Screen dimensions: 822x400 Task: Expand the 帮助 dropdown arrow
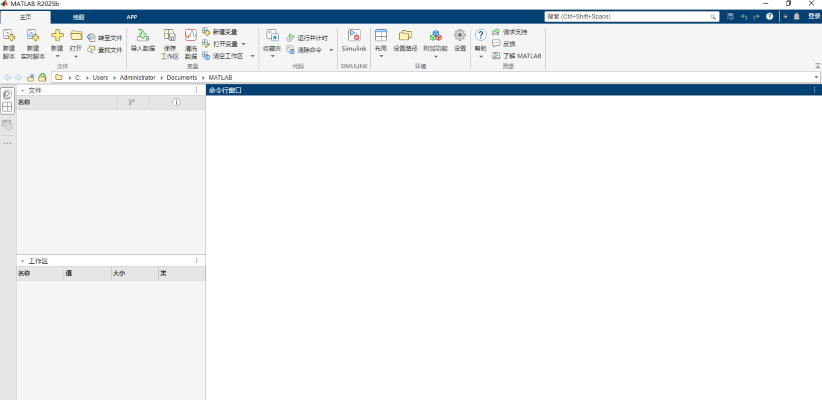[481, 57]
